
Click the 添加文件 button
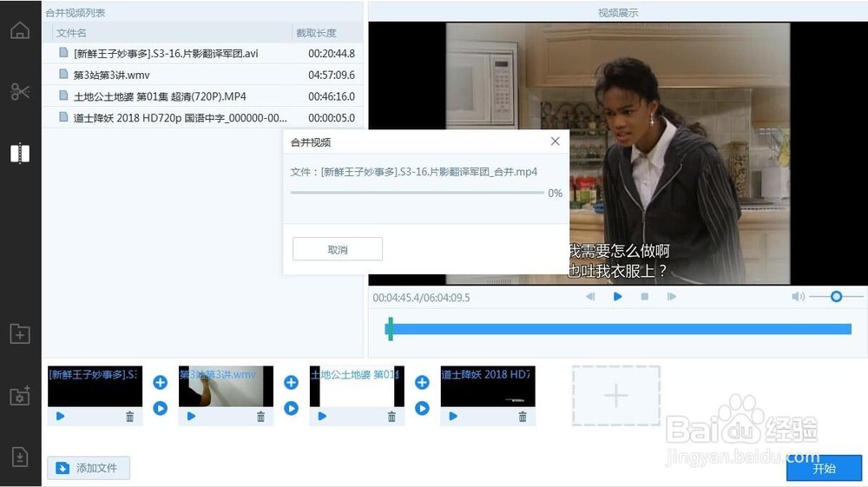tap(89, 468)
